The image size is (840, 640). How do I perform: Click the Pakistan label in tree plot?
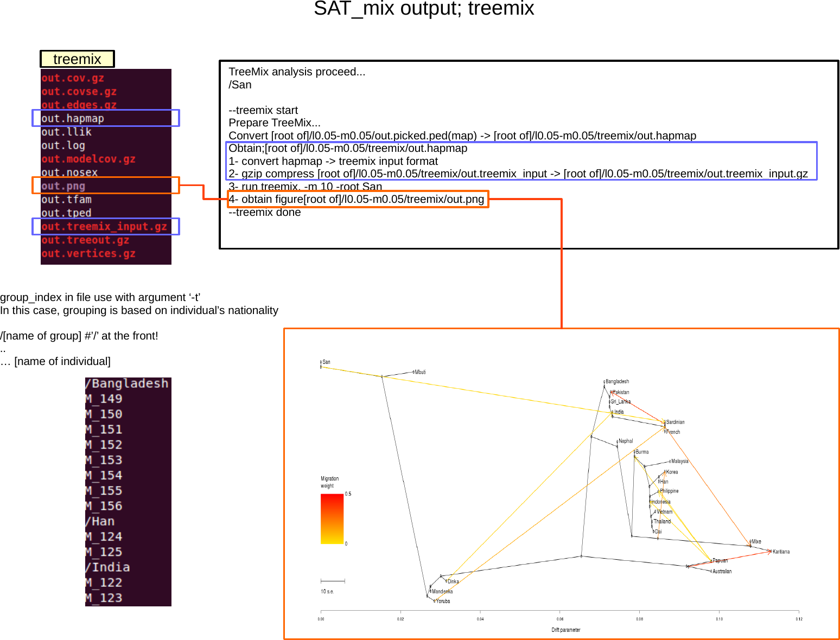[621, 392]
